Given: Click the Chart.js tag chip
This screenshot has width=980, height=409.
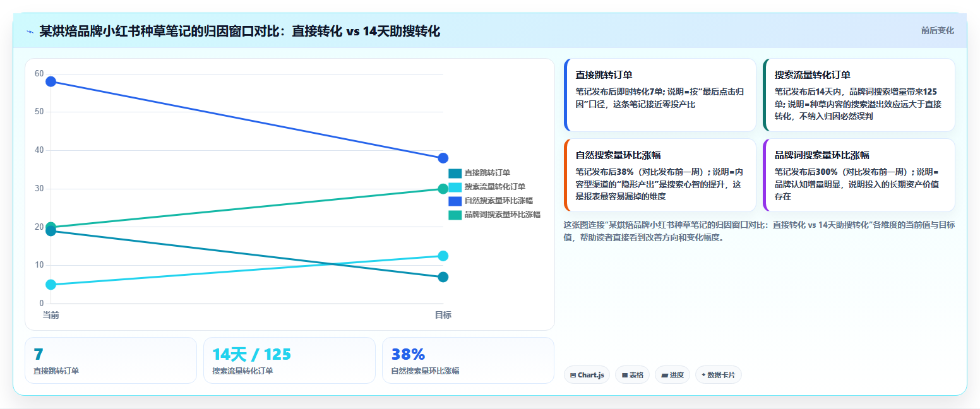Looking at the screenshot, I should point(587,375).
